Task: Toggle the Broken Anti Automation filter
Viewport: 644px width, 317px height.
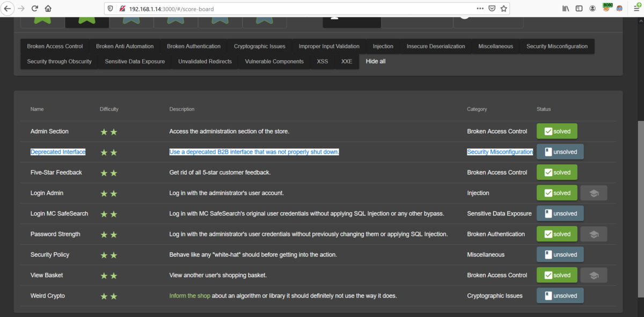Action: pos(125,46)
